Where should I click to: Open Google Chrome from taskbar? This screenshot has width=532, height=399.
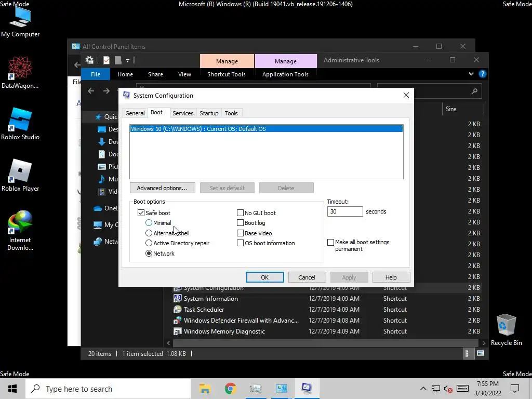pyautogui.click(x=230, y=389)
